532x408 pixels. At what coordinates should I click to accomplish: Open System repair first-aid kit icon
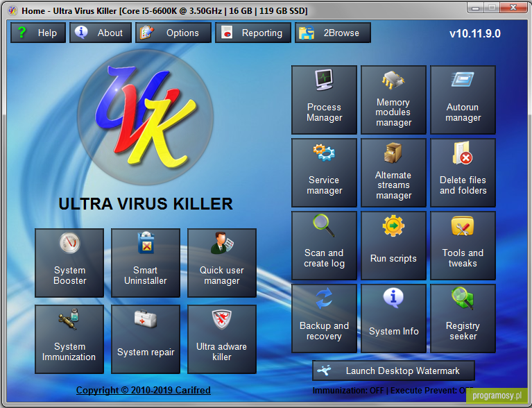[x=146, y=319]
